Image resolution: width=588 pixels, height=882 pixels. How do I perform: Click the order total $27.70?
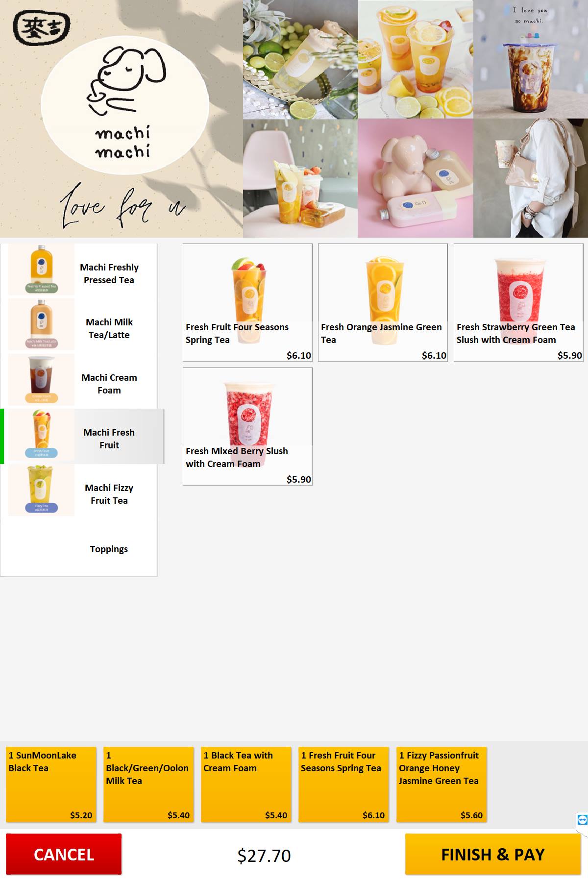(x=264, y=856)
